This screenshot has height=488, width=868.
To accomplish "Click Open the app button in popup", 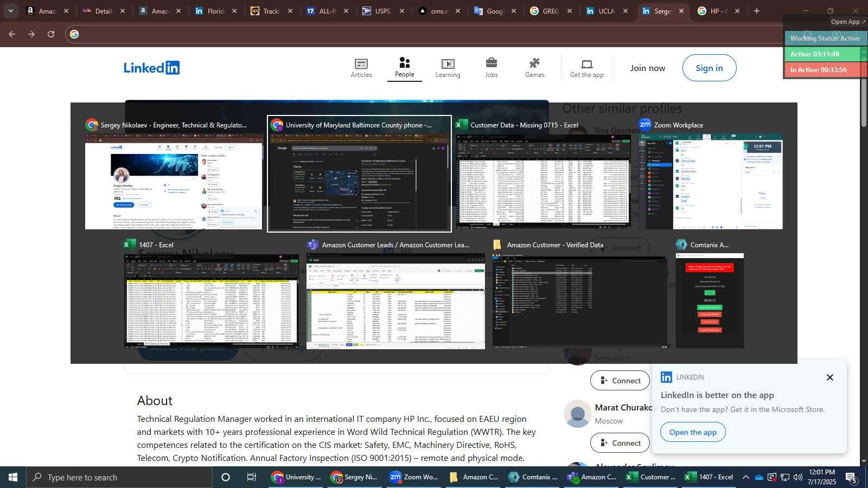I will (x=693, y=432).
